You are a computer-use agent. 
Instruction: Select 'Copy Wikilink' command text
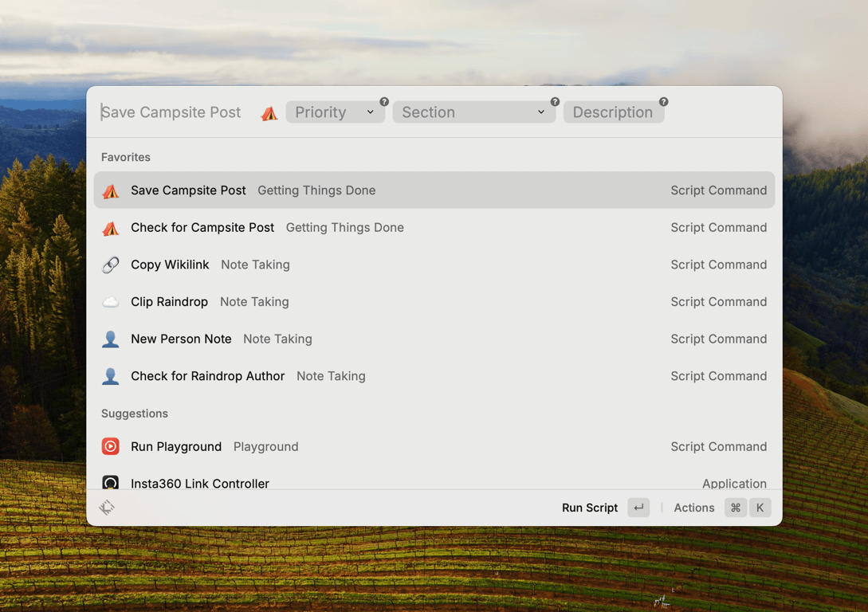click(170, 265)
